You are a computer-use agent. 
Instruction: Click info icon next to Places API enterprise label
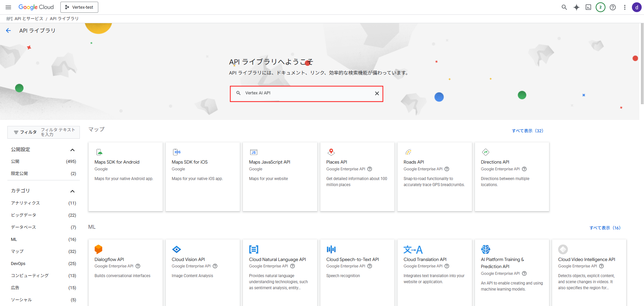click(x=370, y=169)
